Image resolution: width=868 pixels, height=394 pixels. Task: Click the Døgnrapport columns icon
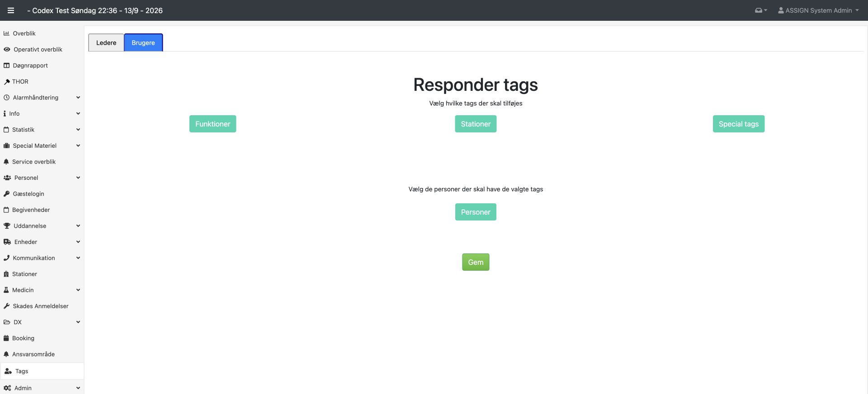pos(6,66)
